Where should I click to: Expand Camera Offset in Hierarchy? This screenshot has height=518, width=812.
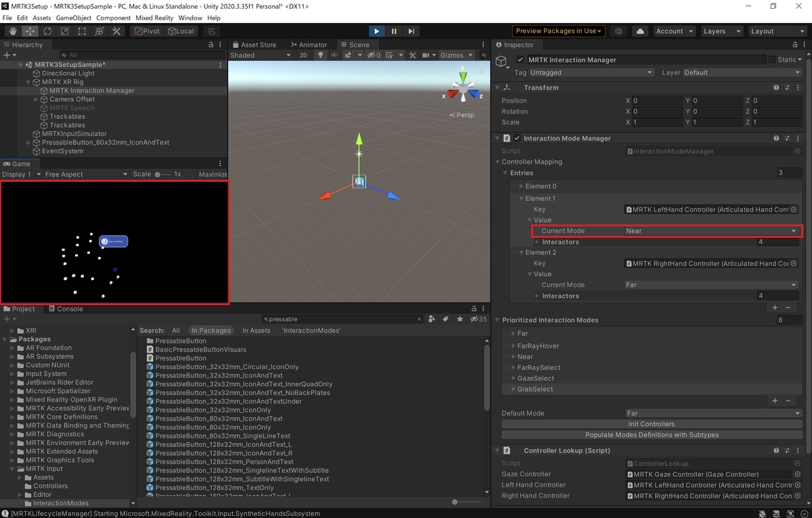point(36,99)
